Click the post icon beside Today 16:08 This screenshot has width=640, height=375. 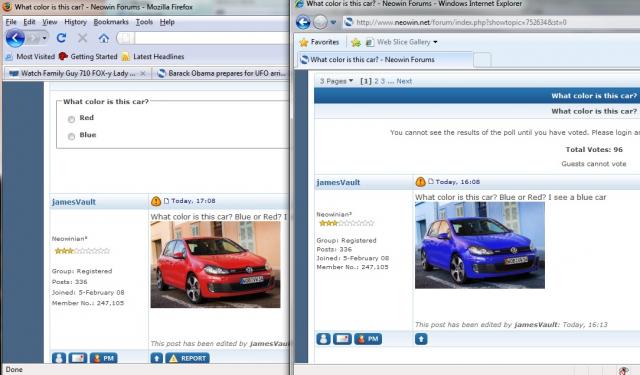[430, 182]
